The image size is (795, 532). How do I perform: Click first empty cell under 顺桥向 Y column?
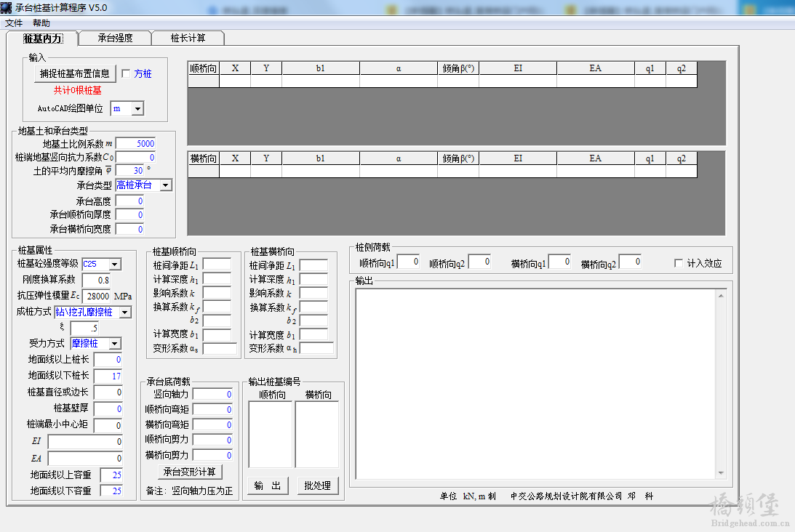(266, 81)
